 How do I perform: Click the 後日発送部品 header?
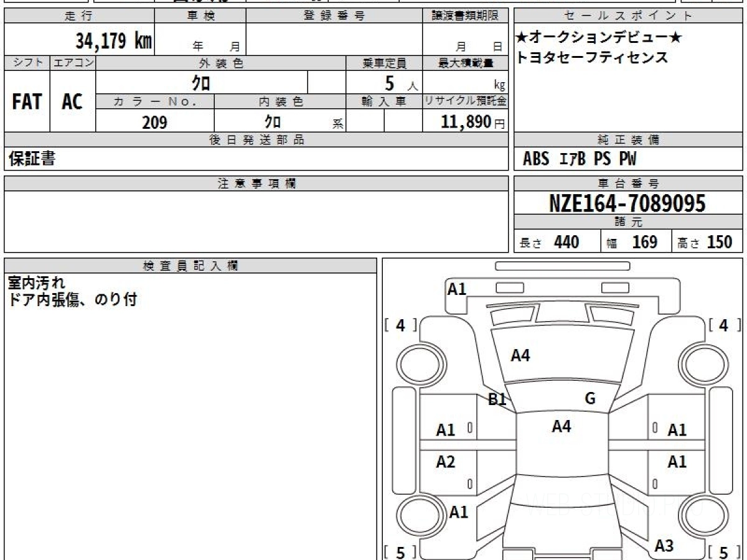(x=256, y=140)
